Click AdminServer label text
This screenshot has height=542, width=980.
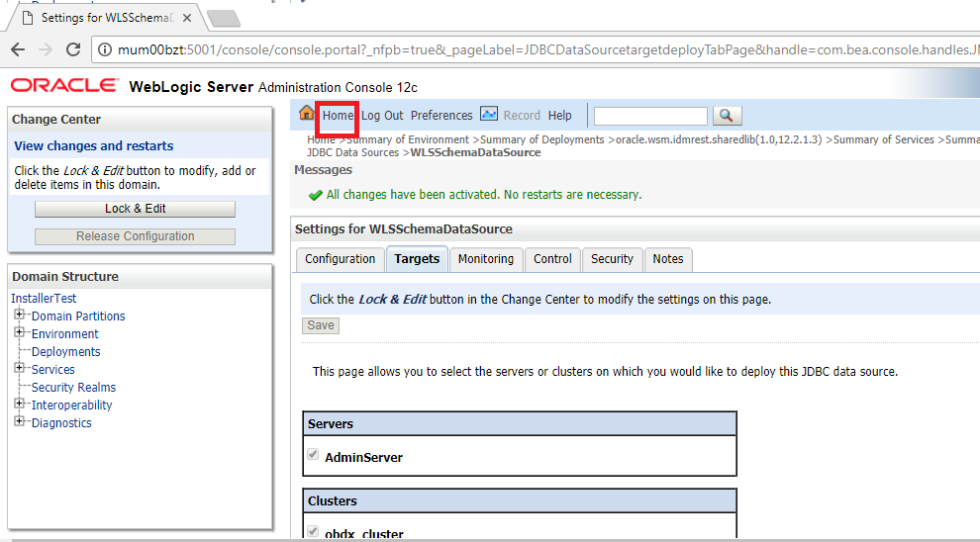363,457
